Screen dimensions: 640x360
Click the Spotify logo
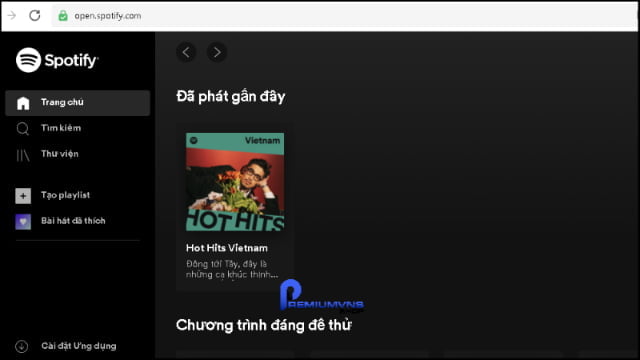[57, 60]
